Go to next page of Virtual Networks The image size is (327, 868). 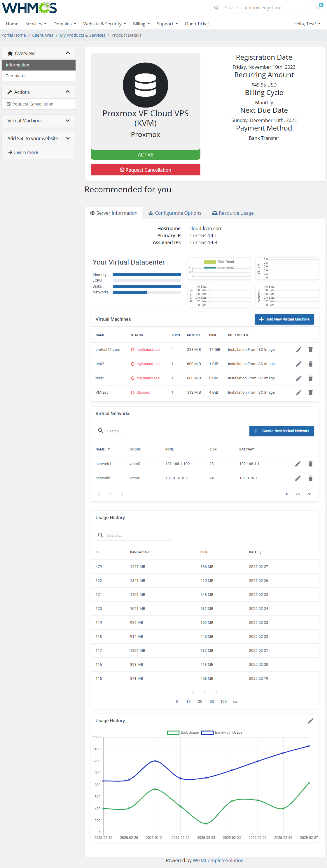click(122, 494)
